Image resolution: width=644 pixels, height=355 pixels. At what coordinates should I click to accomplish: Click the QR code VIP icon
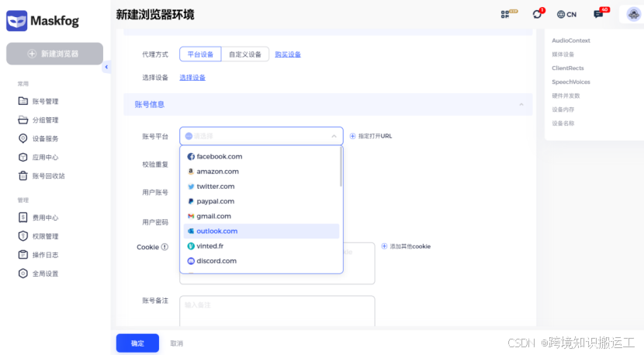508,14
